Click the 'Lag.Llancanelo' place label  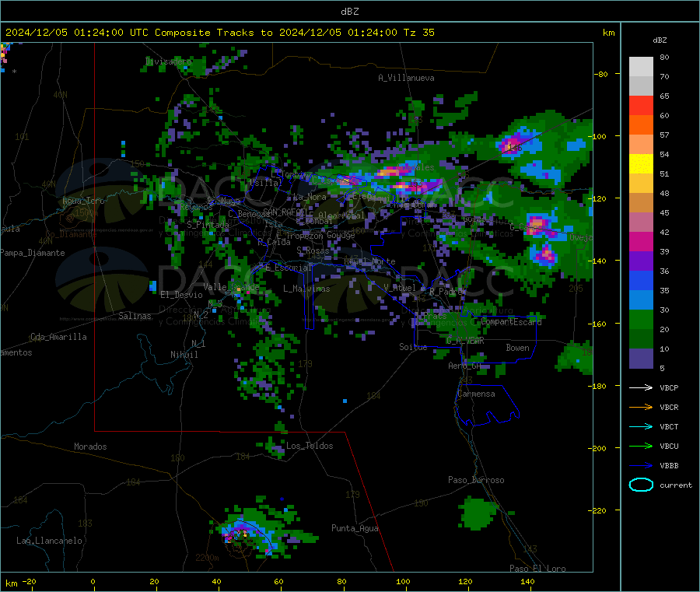click(x=49, y=541)
